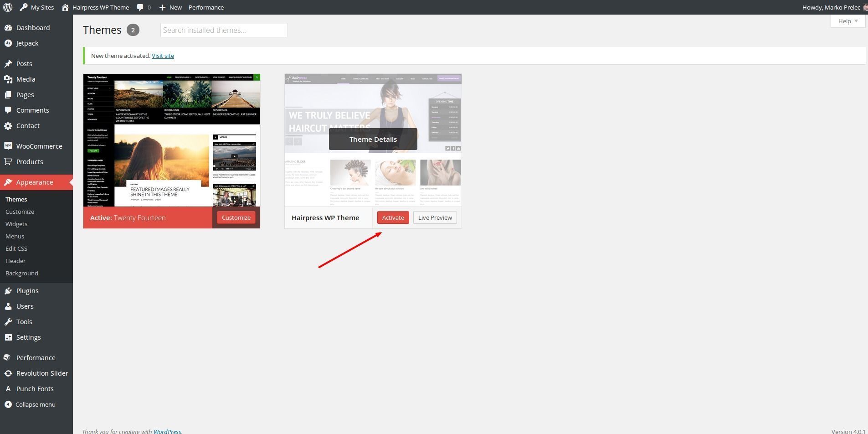Image resolution: width=868 pixels, height=434 pixels.
Task: Open WooCommerce menu label
Action: click(39, 146)
